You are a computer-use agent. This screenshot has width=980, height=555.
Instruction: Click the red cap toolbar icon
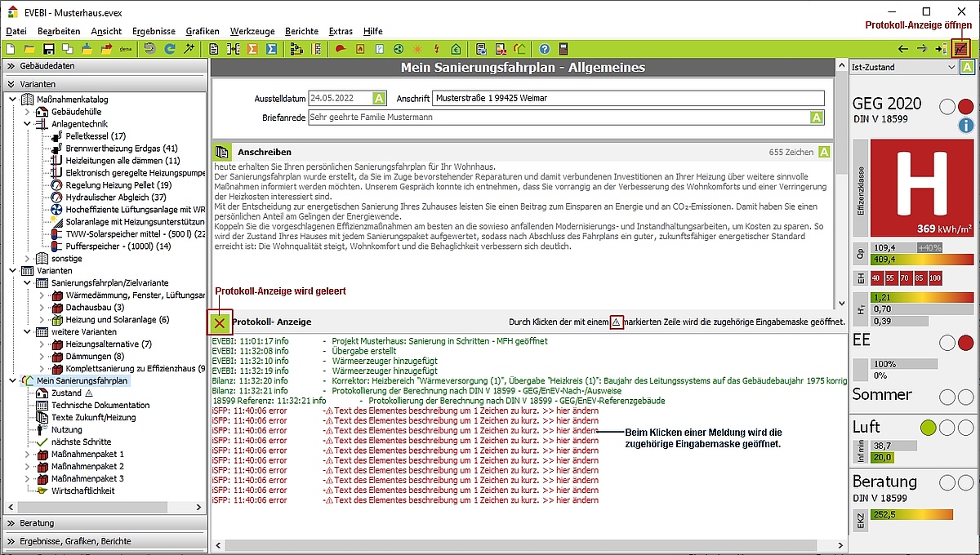coord(340,49)
